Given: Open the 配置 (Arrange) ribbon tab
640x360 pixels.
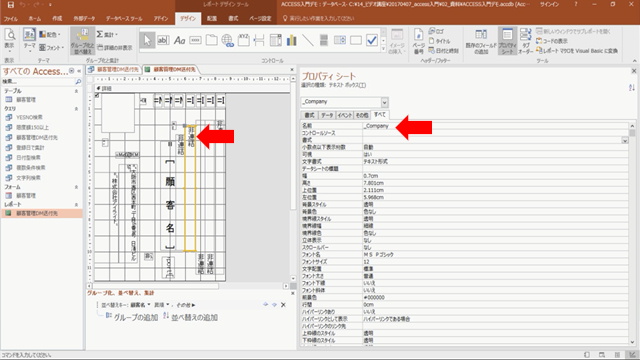Looking at the screenshot, I should tap(212, 18).
